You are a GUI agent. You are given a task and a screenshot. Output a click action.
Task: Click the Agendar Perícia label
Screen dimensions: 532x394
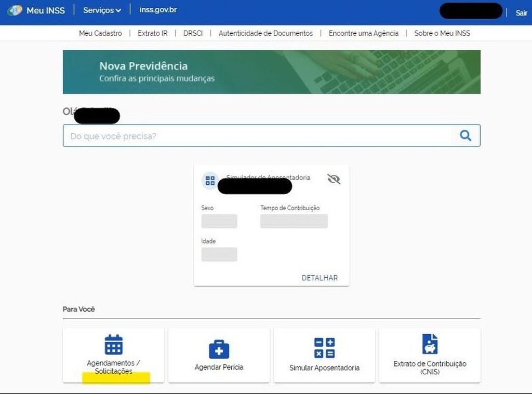[219, 367]
